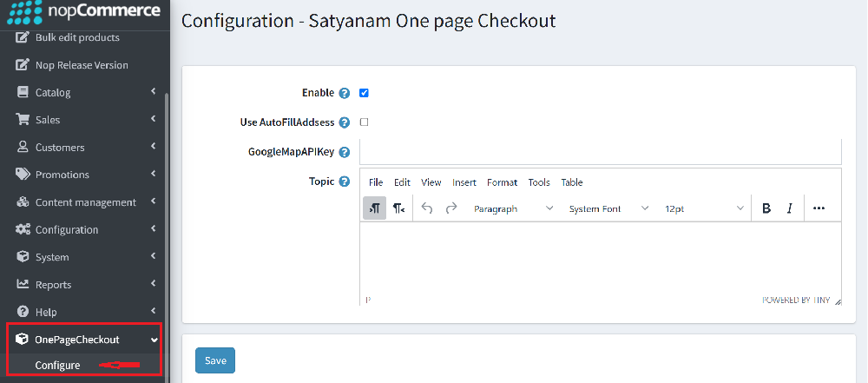Open Configure under OnePageCheckout
The height and width of the screenshot is (383, 868).
pyautogui.click(x=57, y=366)
